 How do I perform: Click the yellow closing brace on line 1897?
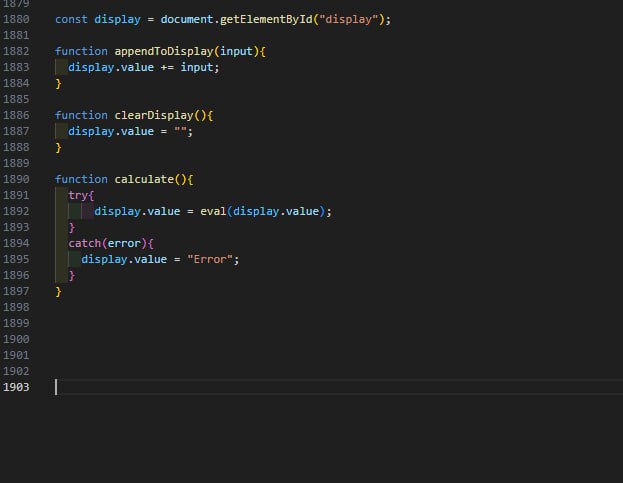[58, 292]
